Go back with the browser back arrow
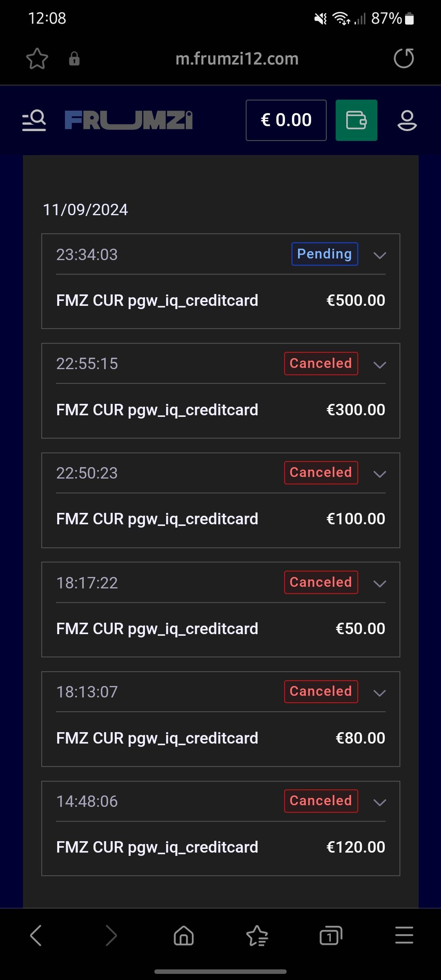This screenshot has width=441, height=980. [36, 935]
